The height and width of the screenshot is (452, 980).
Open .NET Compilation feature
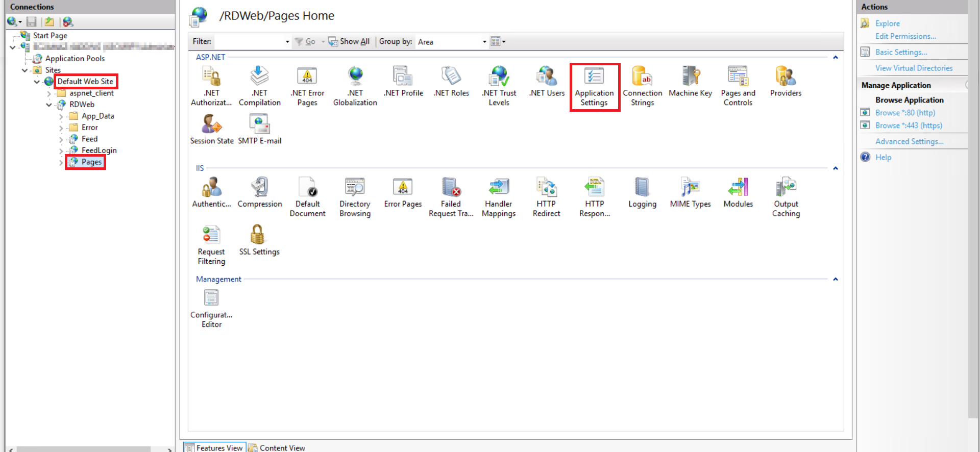click(x=259, y=86)
